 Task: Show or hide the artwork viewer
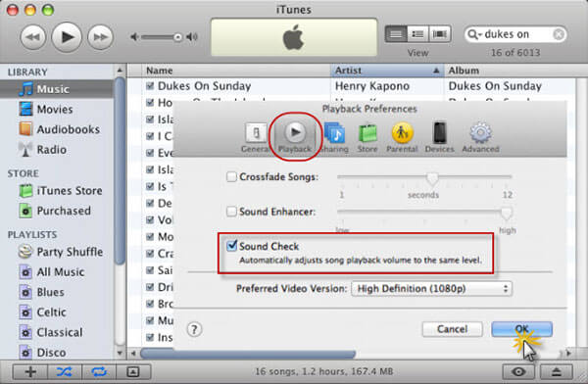[x=133, y=372]
